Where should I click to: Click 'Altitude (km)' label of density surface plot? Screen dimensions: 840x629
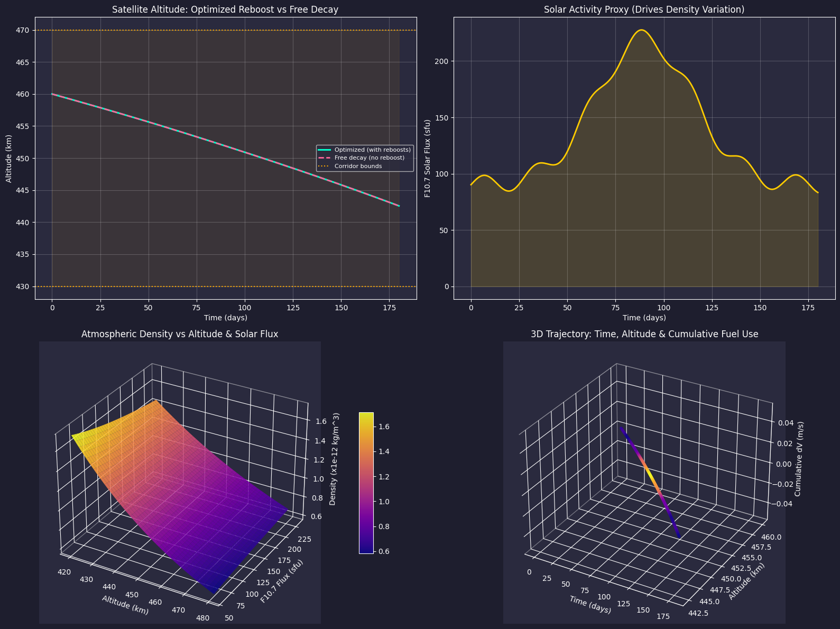[x=125, y=605]
